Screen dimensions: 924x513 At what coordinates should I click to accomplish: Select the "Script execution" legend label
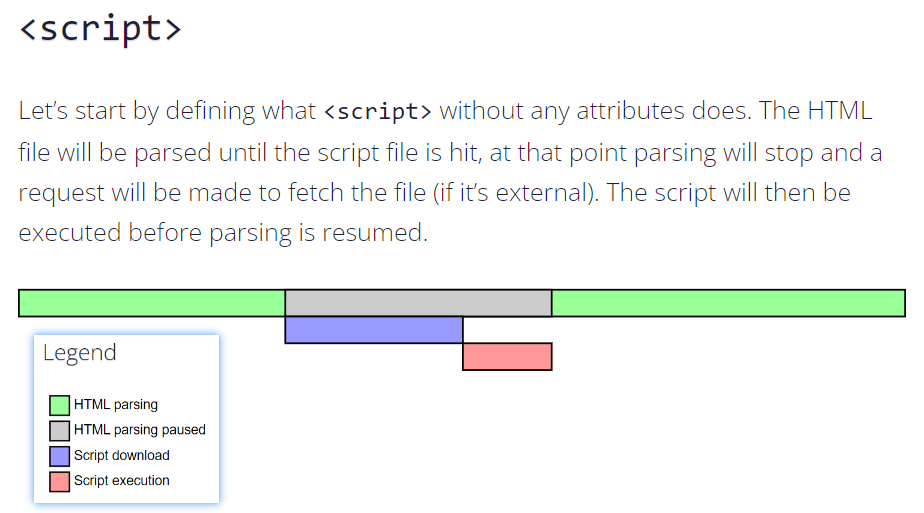pyautogui.click(x=122, y=481)
